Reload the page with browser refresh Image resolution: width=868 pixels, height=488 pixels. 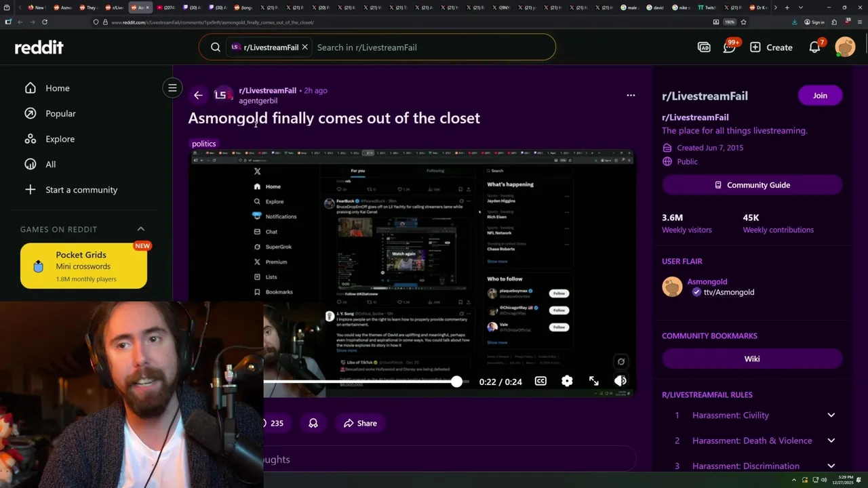tap(45, 22)
